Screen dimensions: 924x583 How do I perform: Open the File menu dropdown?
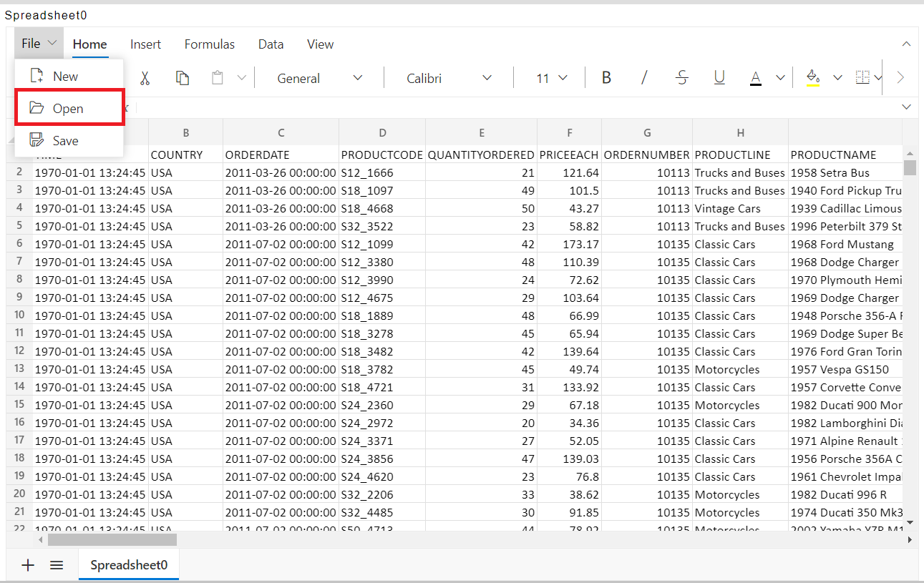point(39,44)
